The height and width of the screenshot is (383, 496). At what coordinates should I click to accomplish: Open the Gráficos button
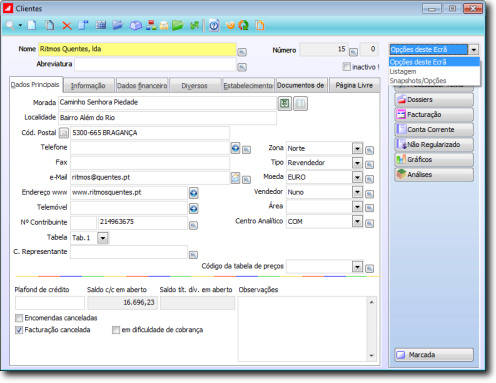coord(434,160)
